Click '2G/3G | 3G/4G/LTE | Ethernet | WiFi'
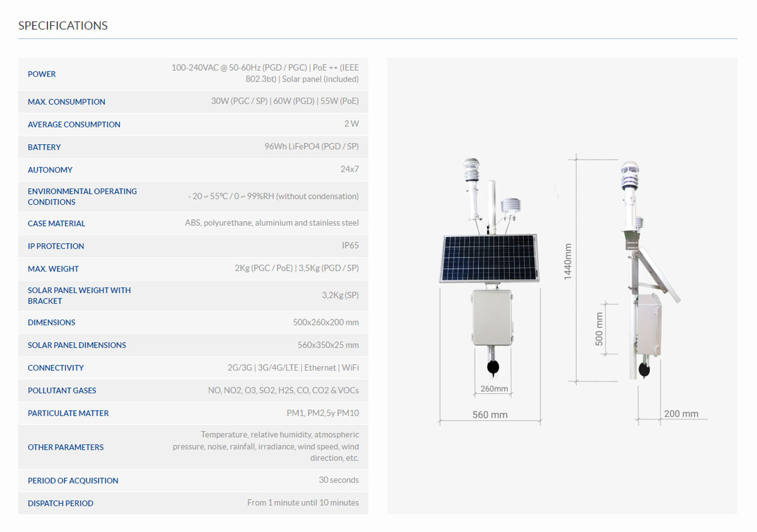This screenshot has height=532, width=757. pyautogui.click(x=293, y=367)
